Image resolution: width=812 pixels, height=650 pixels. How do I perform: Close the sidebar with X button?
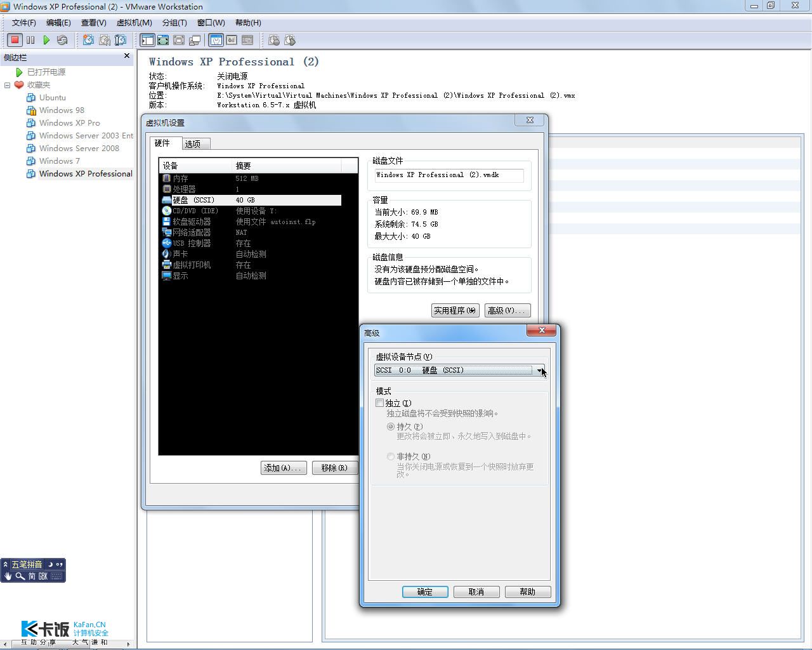(127, 56)
